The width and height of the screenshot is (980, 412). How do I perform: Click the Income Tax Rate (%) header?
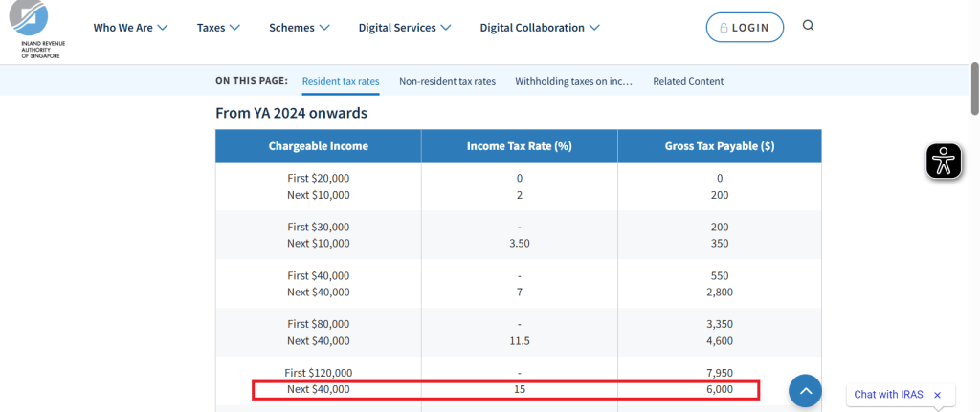519,146
